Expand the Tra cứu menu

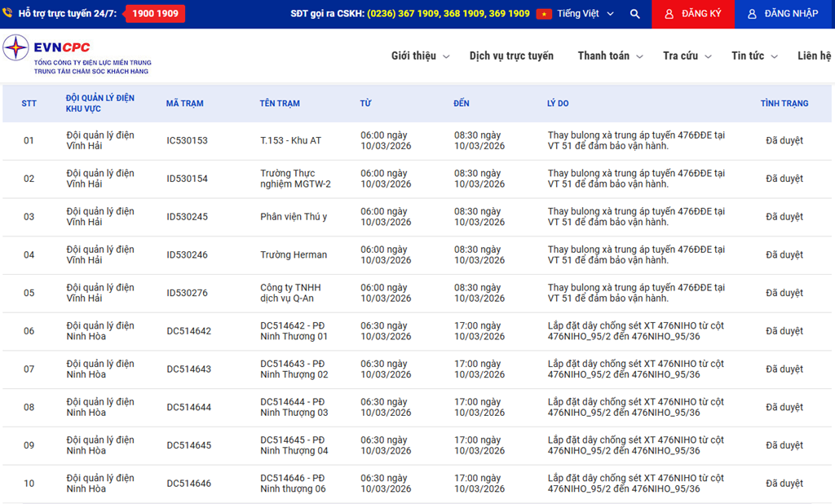tap(687, 56)
